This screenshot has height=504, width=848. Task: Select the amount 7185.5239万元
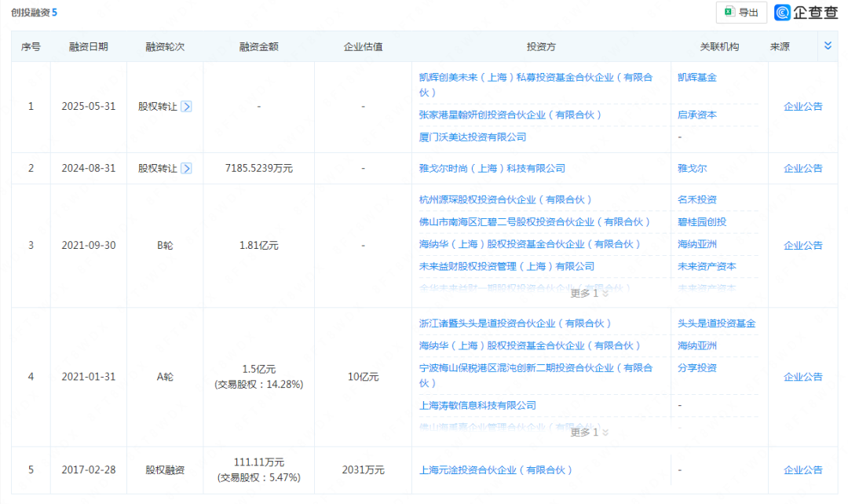point(258,168)
